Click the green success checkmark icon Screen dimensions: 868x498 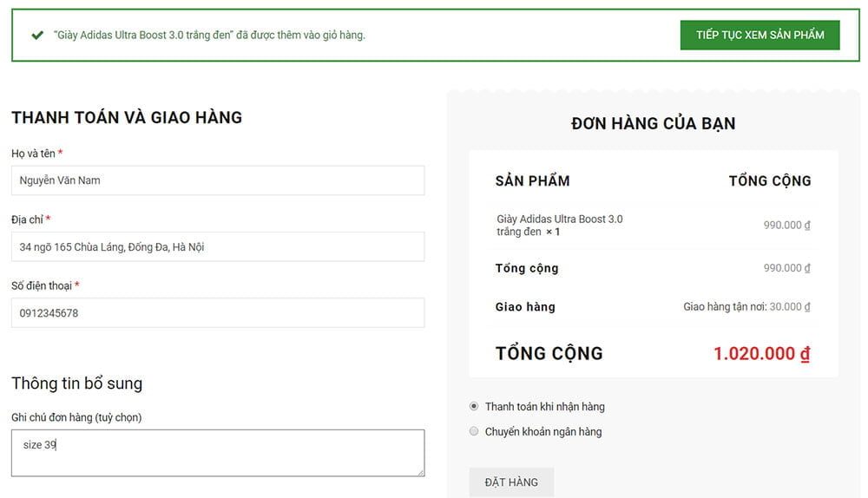pos(37,36)
